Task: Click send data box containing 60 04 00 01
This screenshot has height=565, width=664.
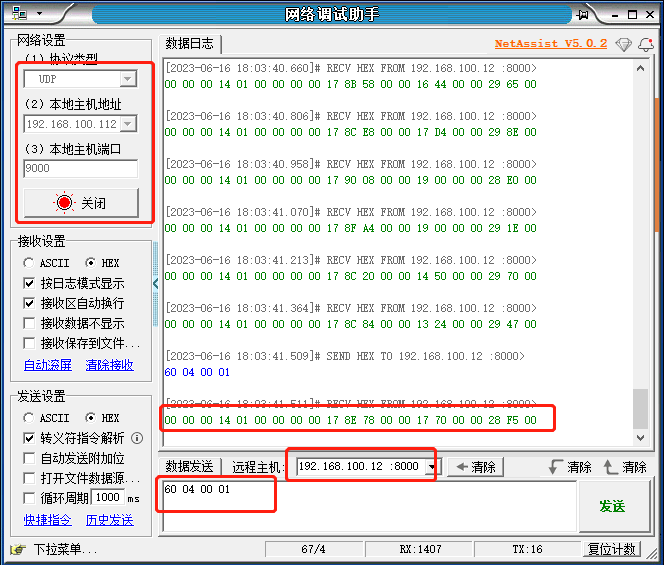Action: pos(369,506)
